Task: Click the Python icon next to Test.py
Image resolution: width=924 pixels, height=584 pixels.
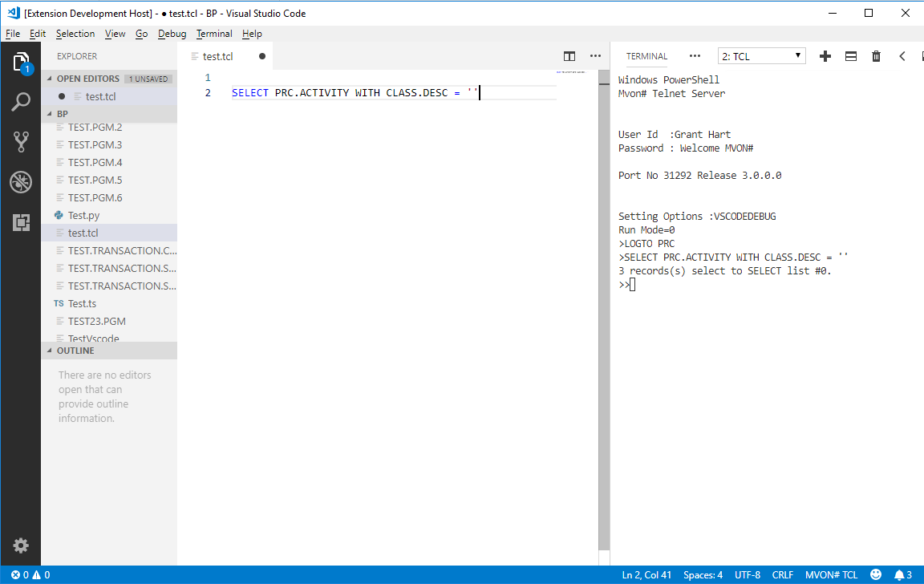Action: tap(59, 215)
